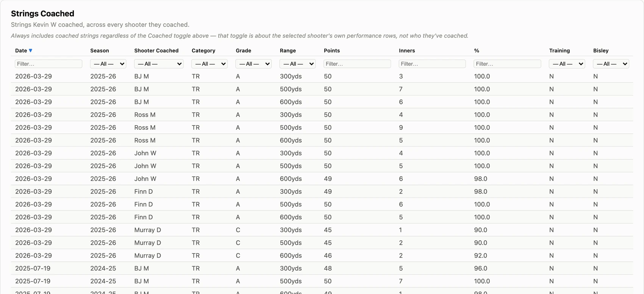Viewport: 644px width, 294px height.
Task: Click 92.0 percent in Murray D 600yds row
Action: pyautogui.click(x=481, y=256)
